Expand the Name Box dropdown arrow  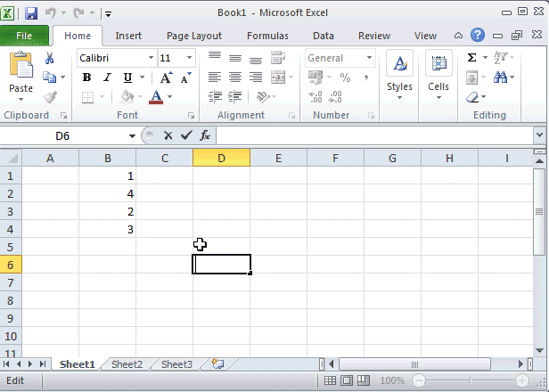132,136
